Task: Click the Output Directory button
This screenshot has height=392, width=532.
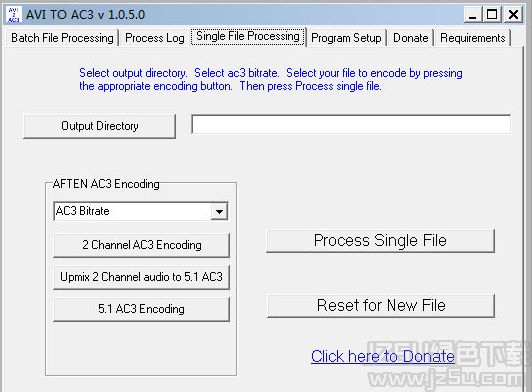Action: pos(99,126)
